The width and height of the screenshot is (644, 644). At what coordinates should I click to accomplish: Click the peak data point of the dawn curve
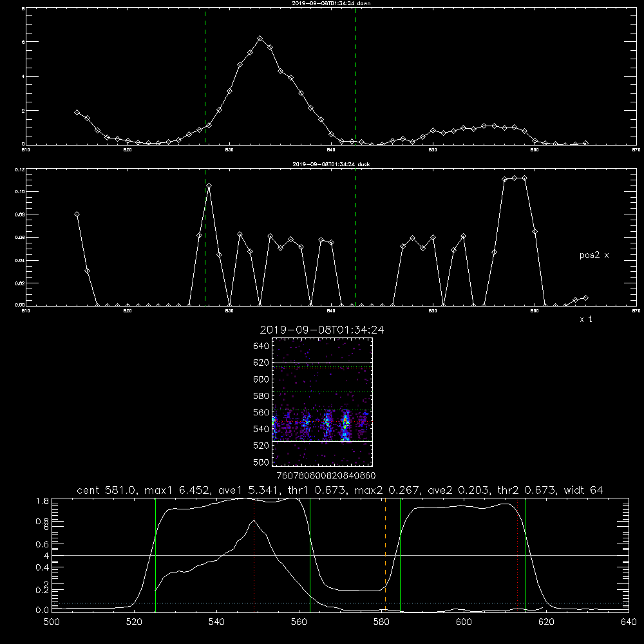(260, 38)
